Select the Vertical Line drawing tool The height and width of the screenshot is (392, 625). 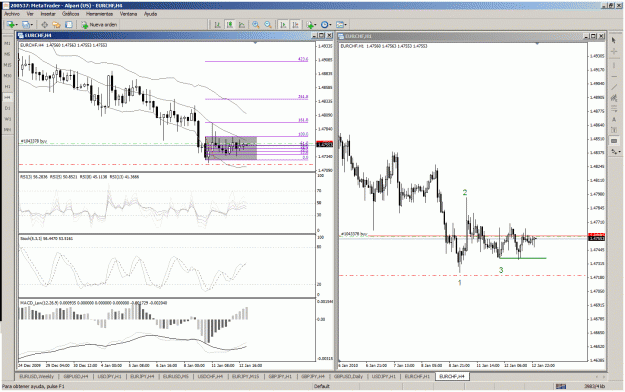pyautogui.click(x=614, y=65)
